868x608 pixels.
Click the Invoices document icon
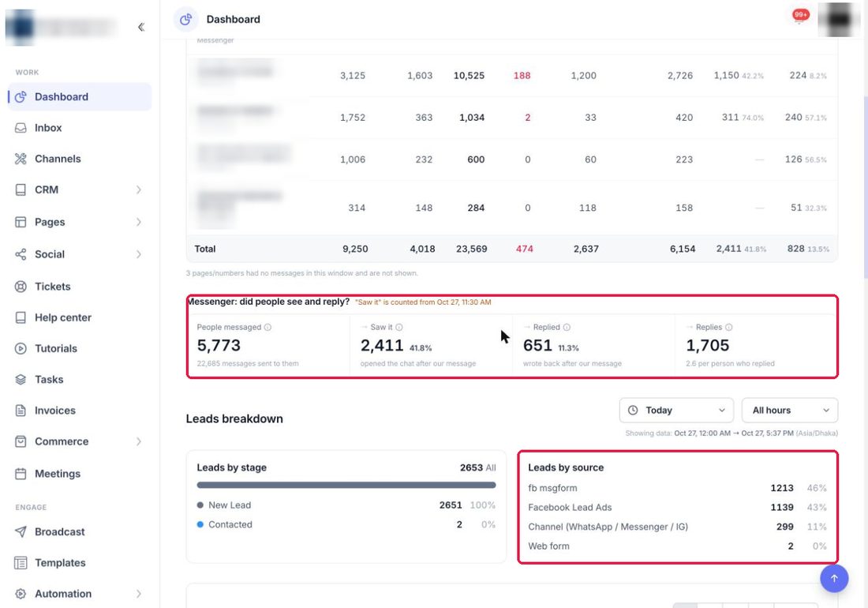click(x=21, y=411)
